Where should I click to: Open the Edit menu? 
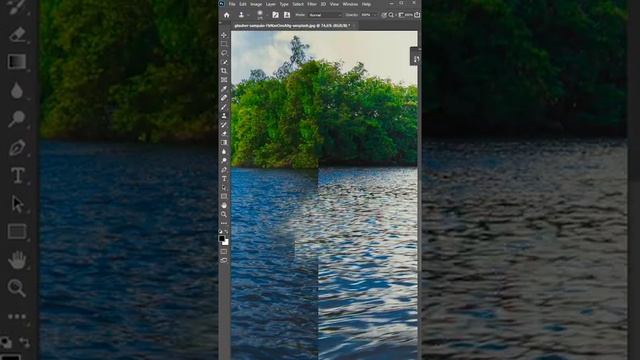243,4
